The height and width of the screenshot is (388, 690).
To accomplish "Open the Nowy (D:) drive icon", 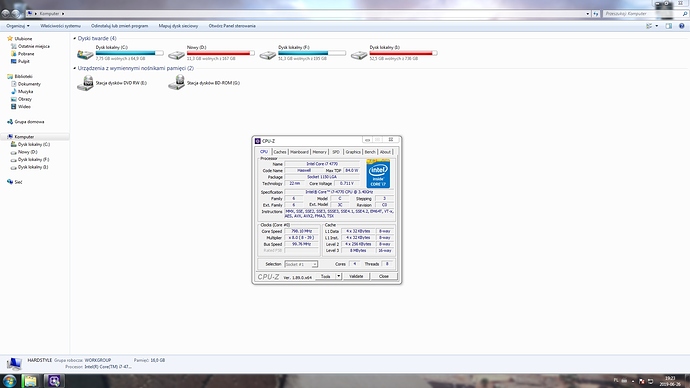I will tap(176, 55).
